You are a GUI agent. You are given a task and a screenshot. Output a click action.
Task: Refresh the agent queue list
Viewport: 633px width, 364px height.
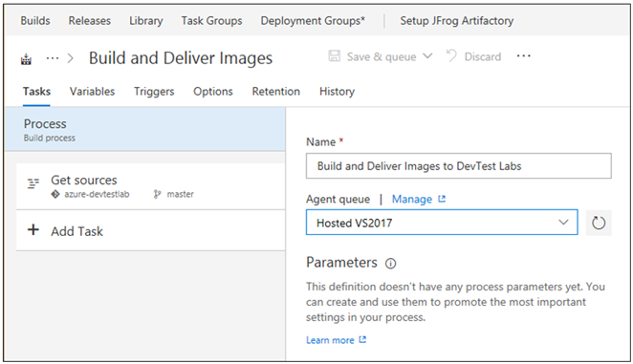click(599, 223)
